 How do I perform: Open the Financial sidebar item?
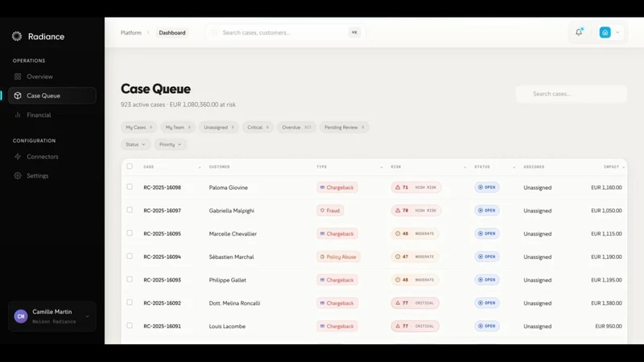coord(52,115)
